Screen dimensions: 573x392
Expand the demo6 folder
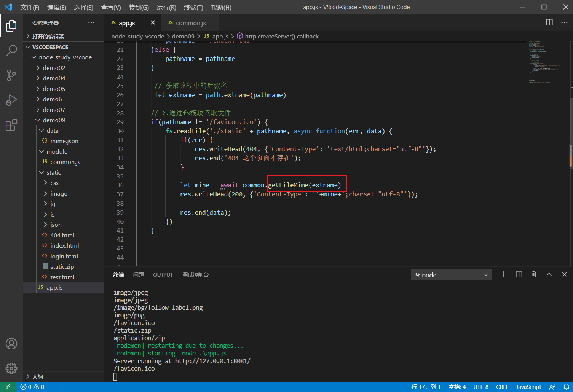click(63, 99)
